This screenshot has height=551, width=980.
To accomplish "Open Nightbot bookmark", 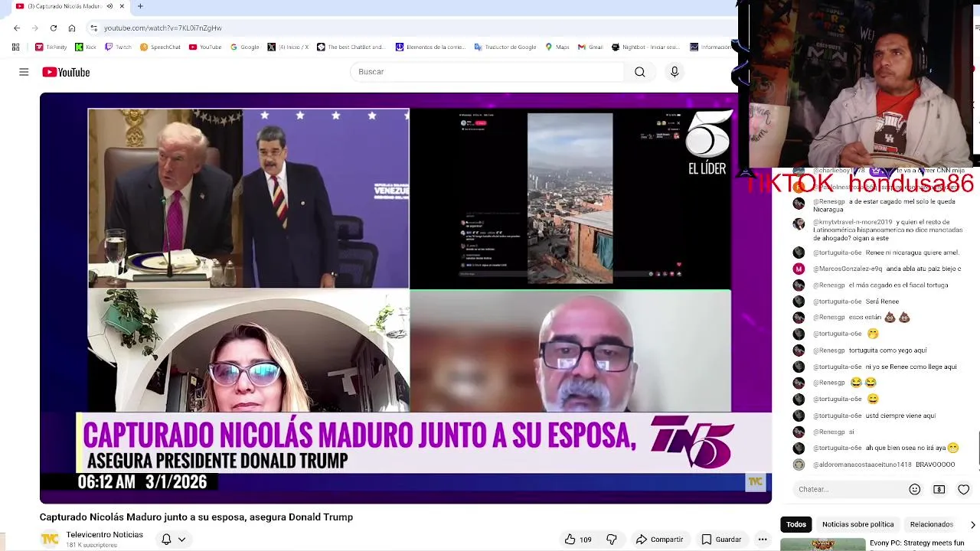I will tap(645, 47).
